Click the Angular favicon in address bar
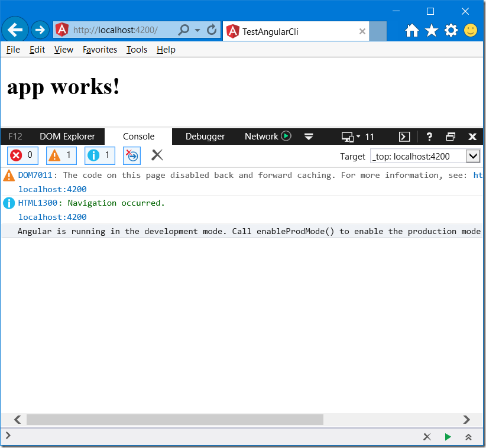 coord(62,30)
